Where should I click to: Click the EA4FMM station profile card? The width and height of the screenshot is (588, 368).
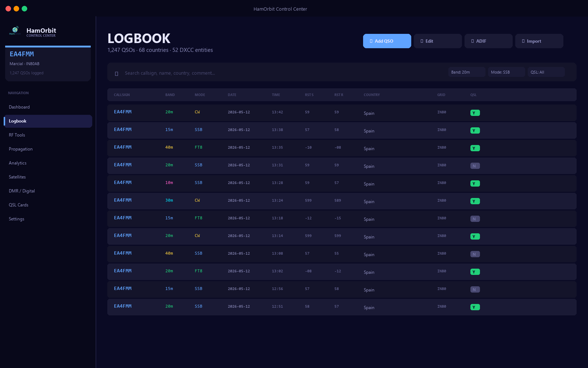48,63
